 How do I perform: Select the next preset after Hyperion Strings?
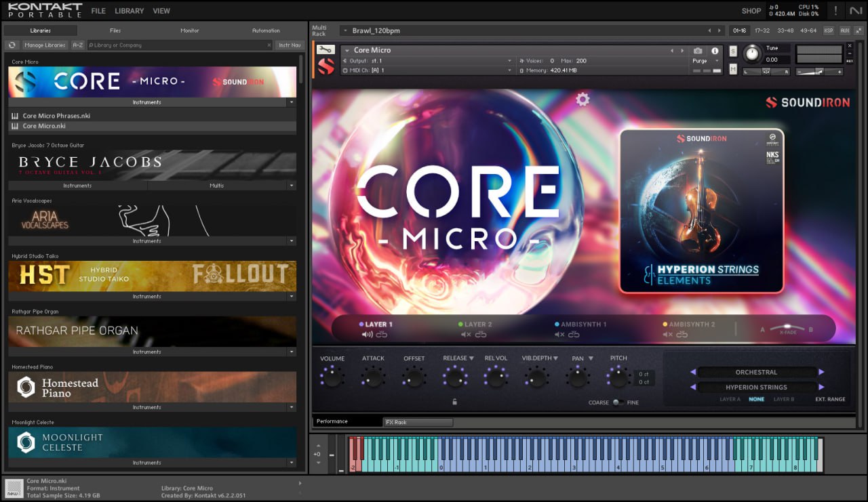point(821,388)
